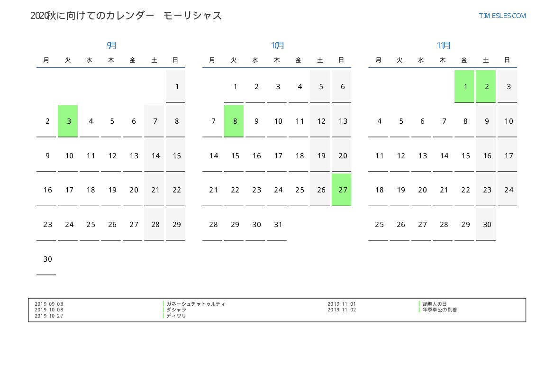Click the ディワリ holiday legend entry
554x392 pixels.
[176, 316]
